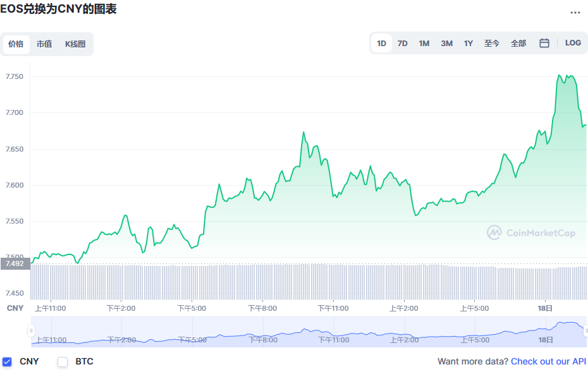This screenshot has width=588, height=379.
Task: Click the 7.750 y-axis price label
Action: coord(15,77)
